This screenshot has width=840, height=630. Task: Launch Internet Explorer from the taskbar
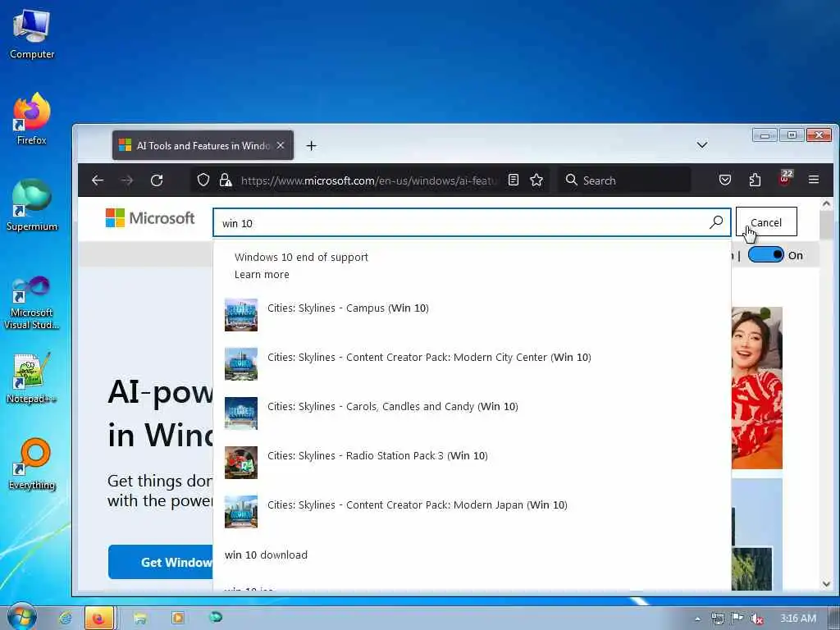click(66, 619)
